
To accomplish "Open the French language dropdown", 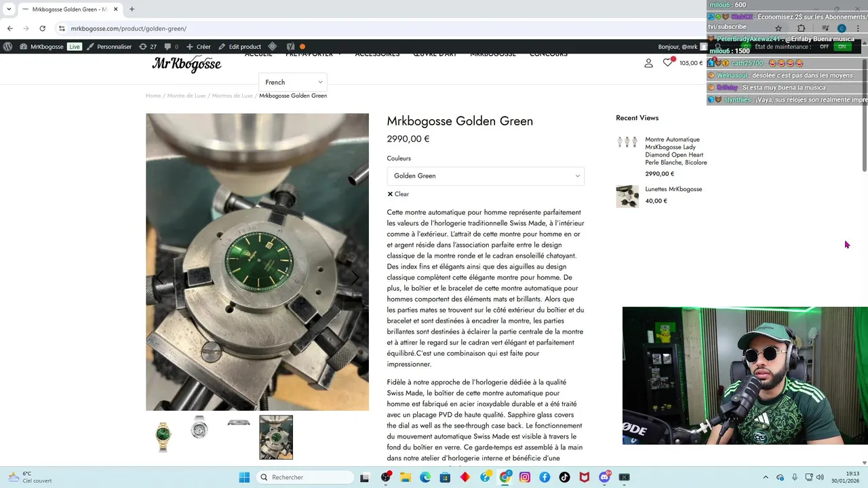I will pos(293,82).
